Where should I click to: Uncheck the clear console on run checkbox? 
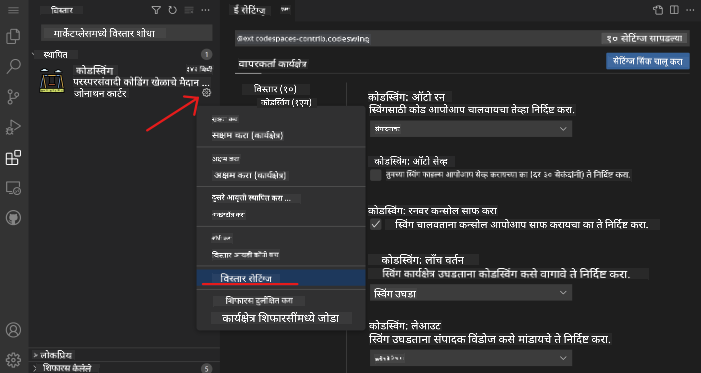pos(376,224)
